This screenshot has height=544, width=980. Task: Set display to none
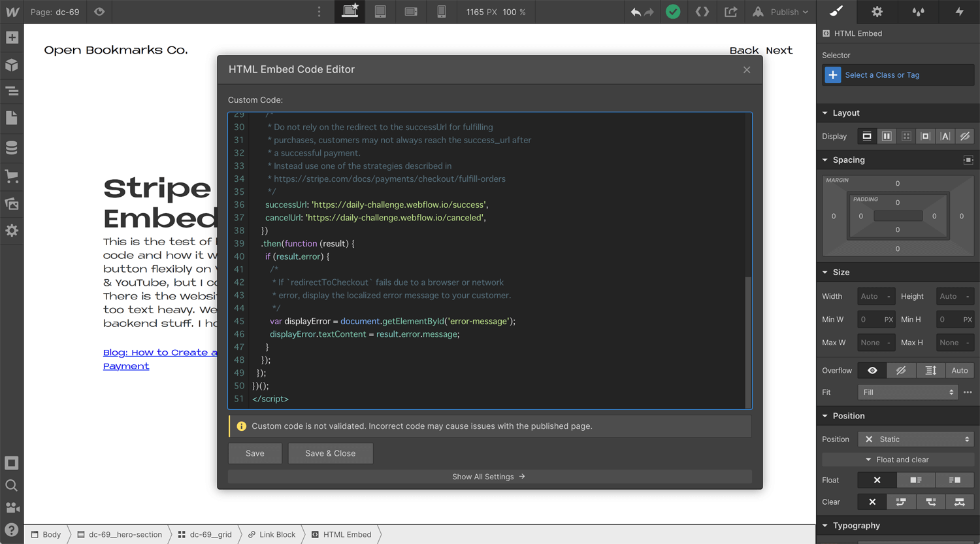tap(965, 136)
